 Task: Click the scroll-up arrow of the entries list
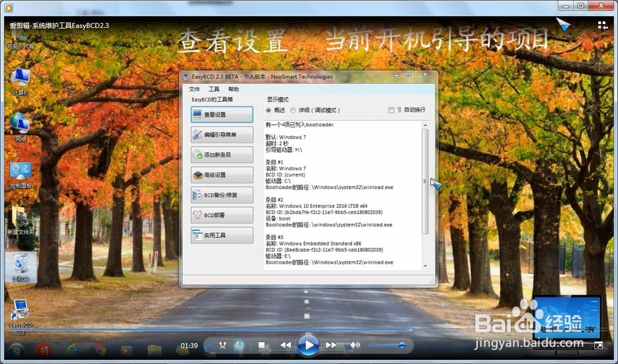[425, 125]
